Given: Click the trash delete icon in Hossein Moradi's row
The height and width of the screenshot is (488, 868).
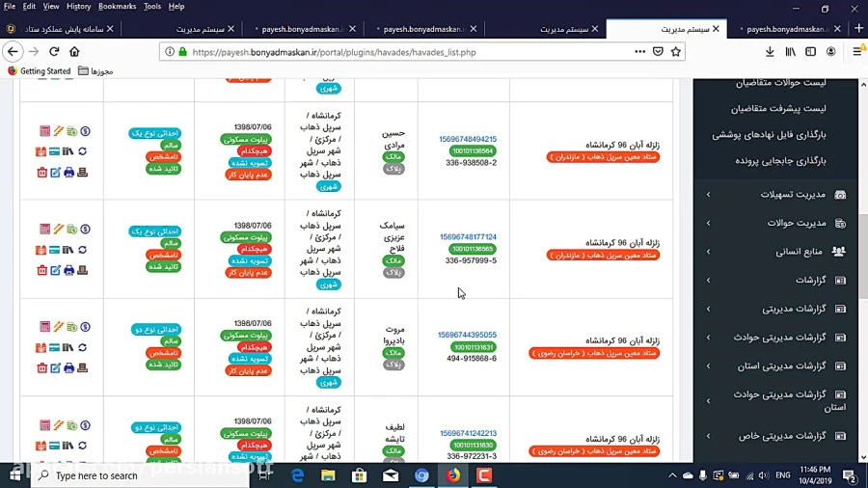Looking at the screenshot, I should tap(41, 173).
